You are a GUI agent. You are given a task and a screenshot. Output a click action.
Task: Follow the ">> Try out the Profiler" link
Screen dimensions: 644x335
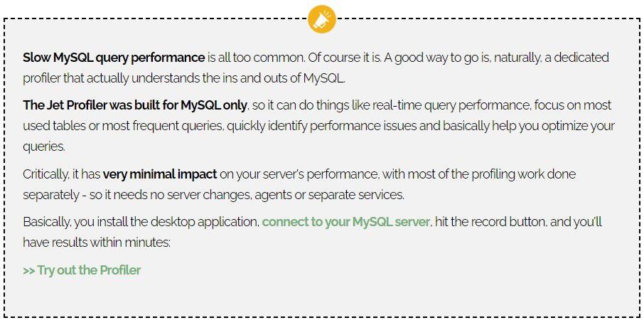(82, 270)
